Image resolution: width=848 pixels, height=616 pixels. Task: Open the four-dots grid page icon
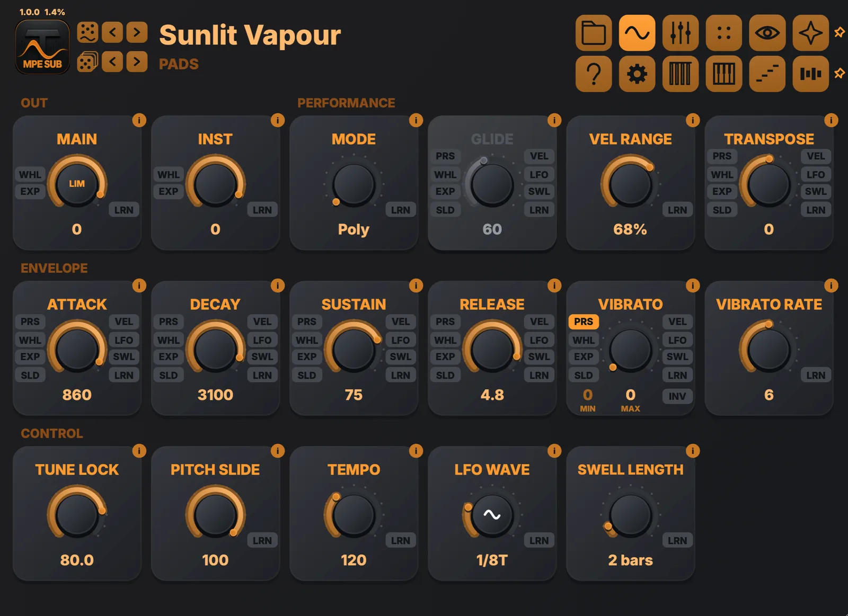pos(724,33)
